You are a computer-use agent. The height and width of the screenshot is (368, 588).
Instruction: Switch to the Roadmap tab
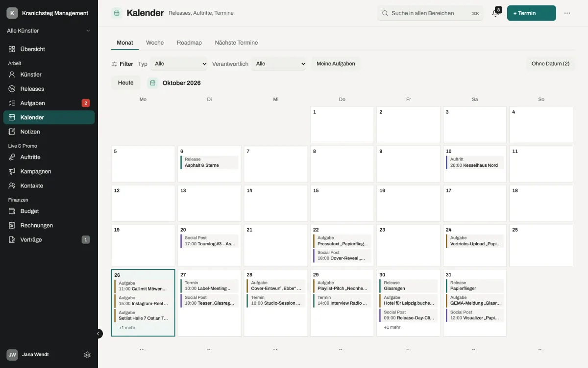point(189,43)
